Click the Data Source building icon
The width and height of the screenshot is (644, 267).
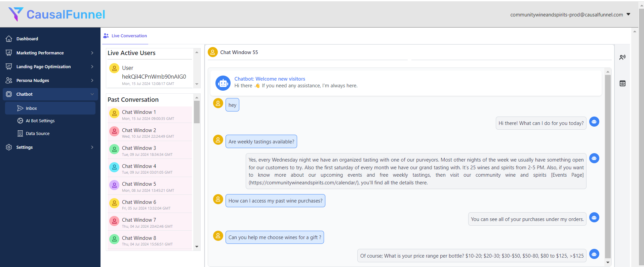point(20,133)
